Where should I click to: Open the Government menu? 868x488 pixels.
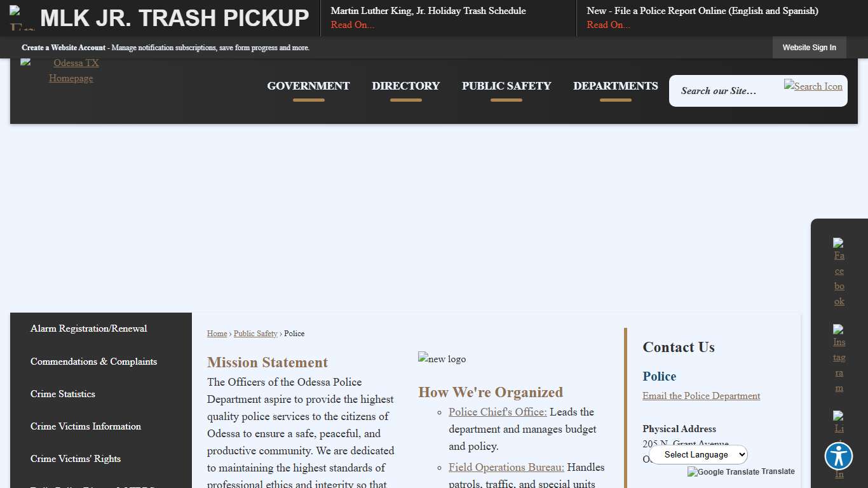tap(308, 86)
